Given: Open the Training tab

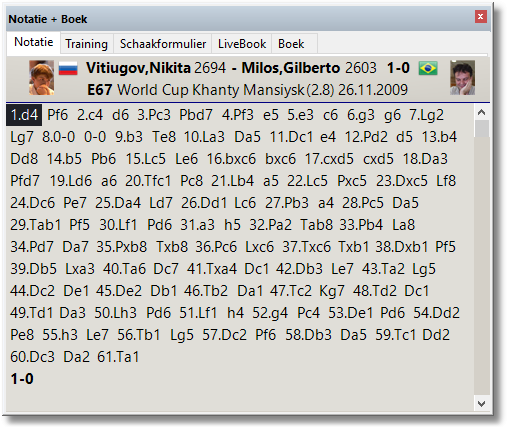Looking at the screenshot, I should (86, 44).
